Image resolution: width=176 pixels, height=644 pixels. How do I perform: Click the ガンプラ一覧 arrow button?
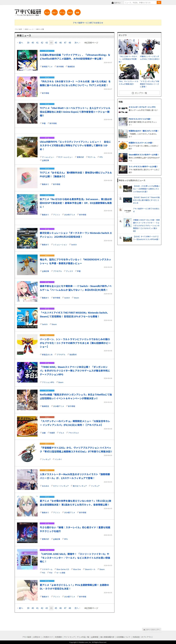coord(139,93)
